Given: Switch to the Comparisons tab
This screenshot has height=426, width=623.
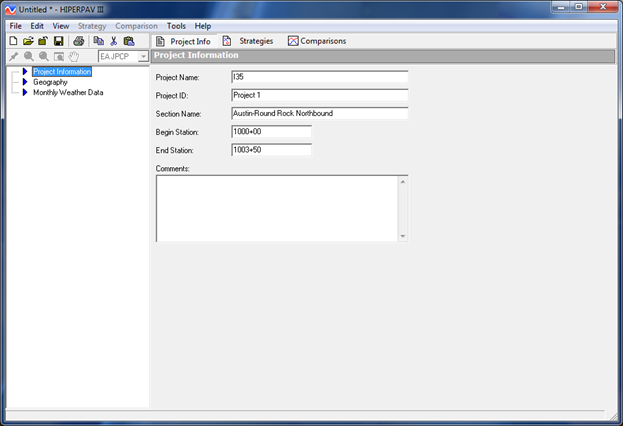Looking at the screenshot, I should click(x=317, y=41).
